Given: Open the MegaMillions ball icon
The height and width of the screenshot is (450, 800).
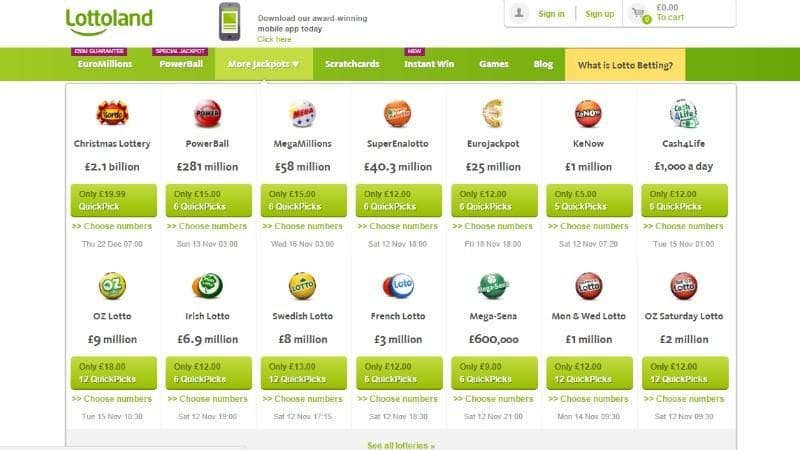Looking at the screenshot, I should click(303, 113).
